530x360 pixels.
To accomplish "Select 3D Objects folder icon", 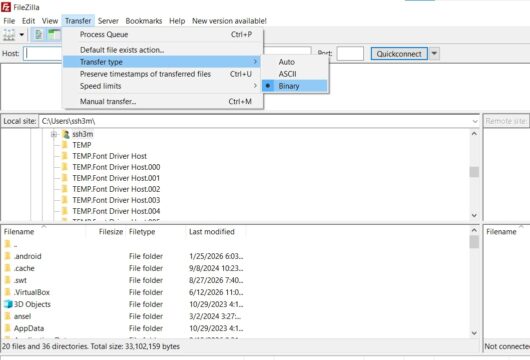I will 8,304.
